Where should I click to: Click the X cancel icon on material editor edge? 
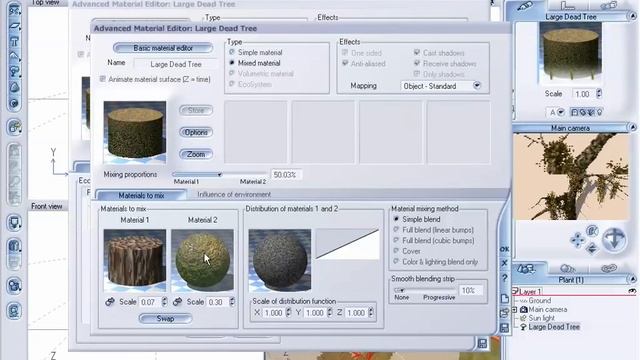click(504, 263)
